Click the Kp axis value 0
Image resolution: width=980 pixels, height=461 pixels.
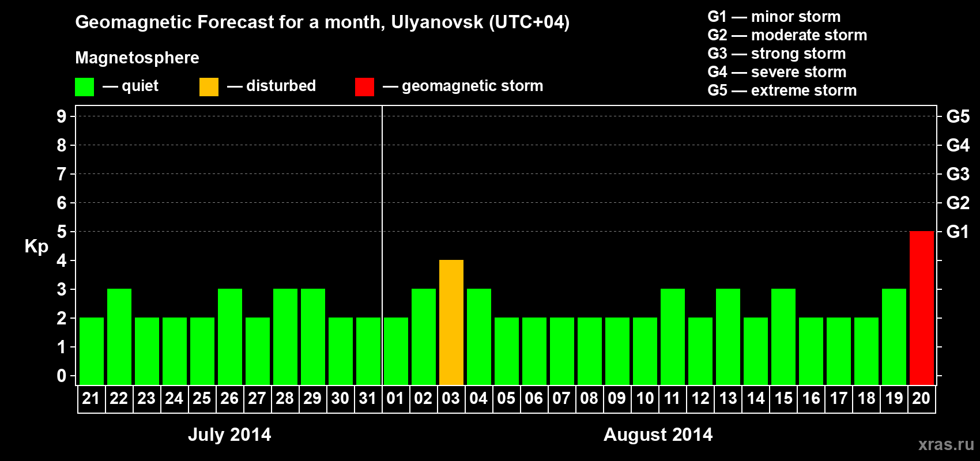coord(62,376)
